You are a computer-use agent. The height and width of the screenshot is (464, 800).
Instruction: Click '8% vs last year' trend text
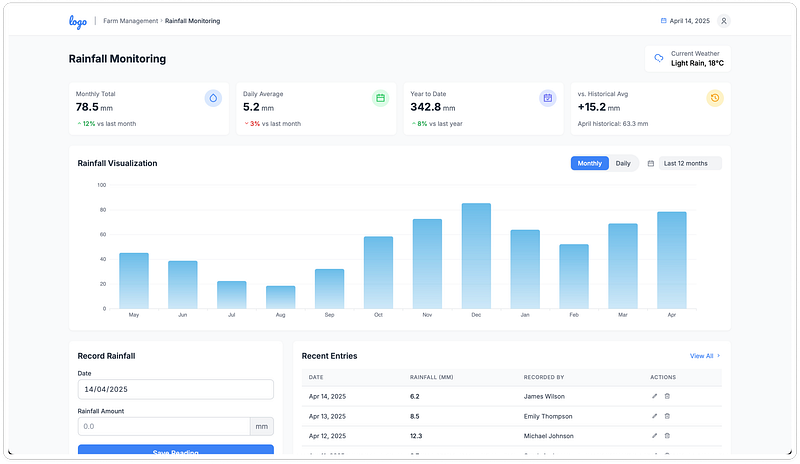[x=437, y=124]
